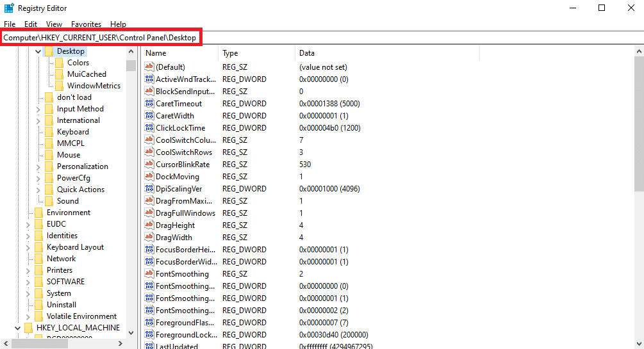Screen dimensions: 644x349
Task: Open the Favorites menu
Action: 86,24
